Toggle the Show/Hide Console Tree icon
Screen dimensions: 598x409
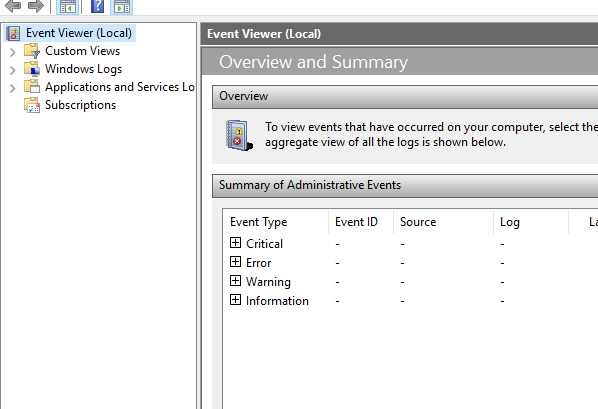click(68, 6)
